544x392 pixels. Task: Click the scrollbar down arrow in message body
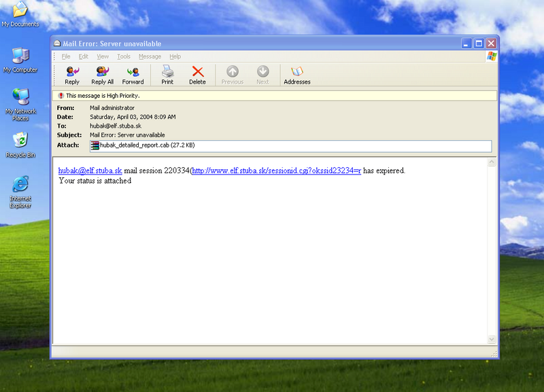click(x=492, y=339)
